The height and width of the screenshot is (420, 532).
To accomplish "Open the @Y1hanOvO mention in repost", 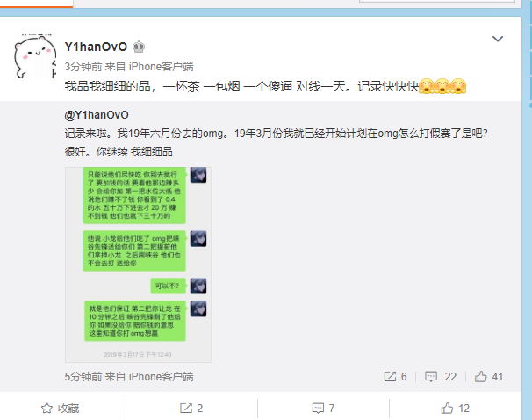I will (x=97, y=115).
